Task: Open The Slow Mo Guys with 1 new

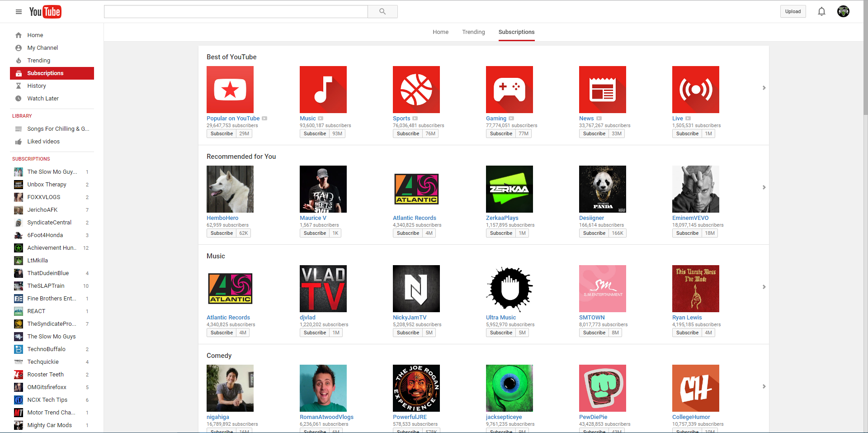Action: (52, 172)
